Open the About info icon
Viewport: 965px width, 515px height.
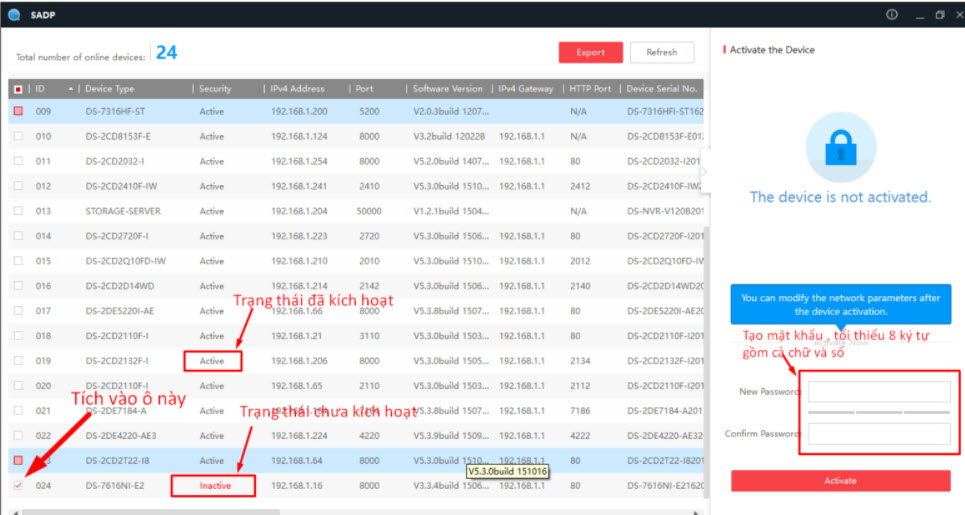[x=892, y=15]
